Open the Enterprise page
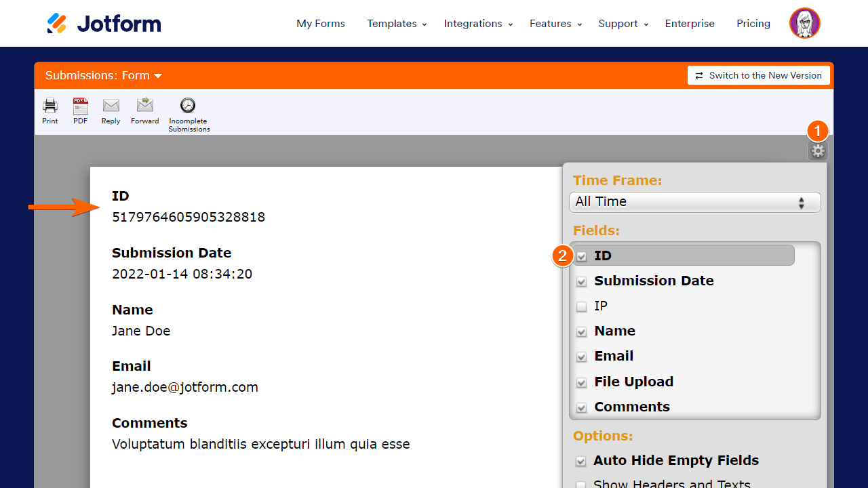868x488 pixels. click(690, 24)
